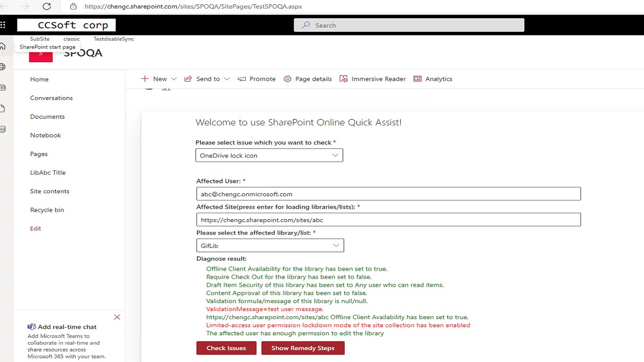Open classic in top navigation

tap(72, 39)
